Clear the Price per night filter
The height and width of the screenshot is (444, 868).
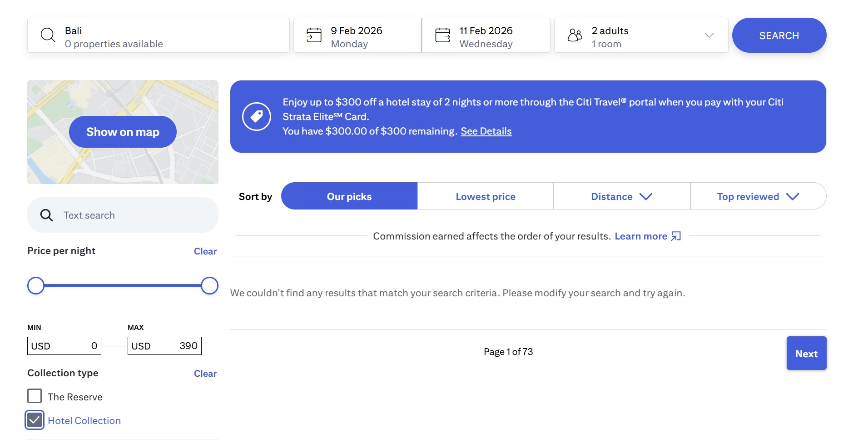pyautogui.click(x=205, y=251)
